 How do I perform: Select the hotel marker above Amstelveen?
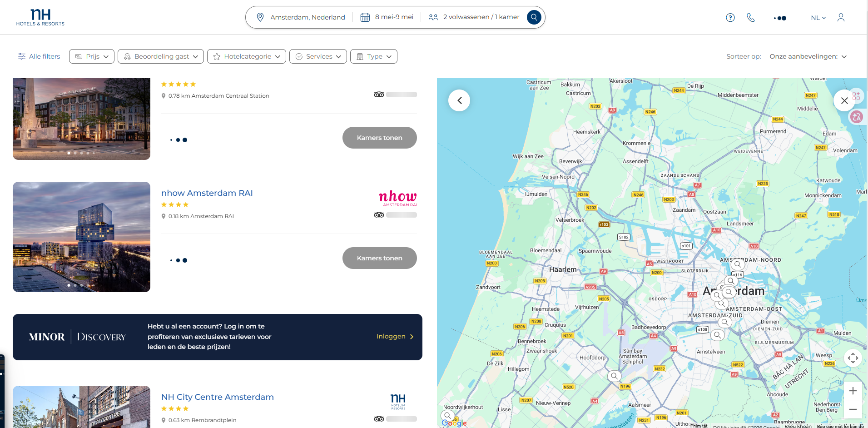(718, 335)
